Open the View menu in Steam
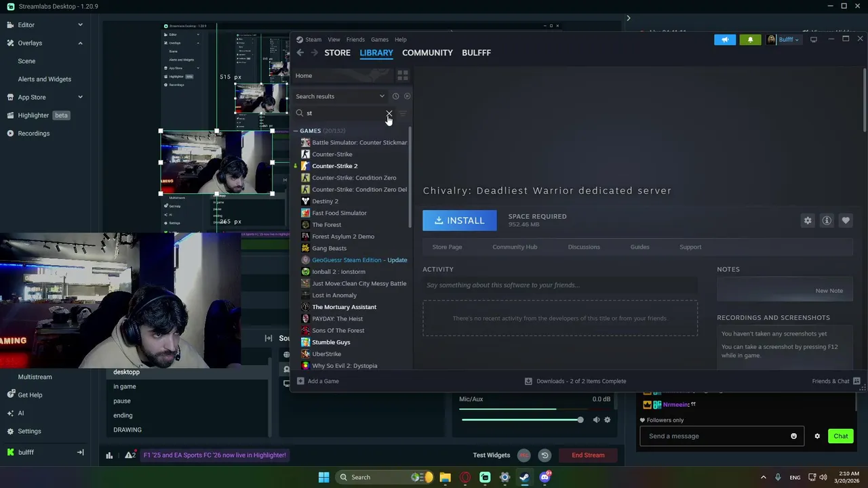Screen dimensions: 868x488 [334, 39]
